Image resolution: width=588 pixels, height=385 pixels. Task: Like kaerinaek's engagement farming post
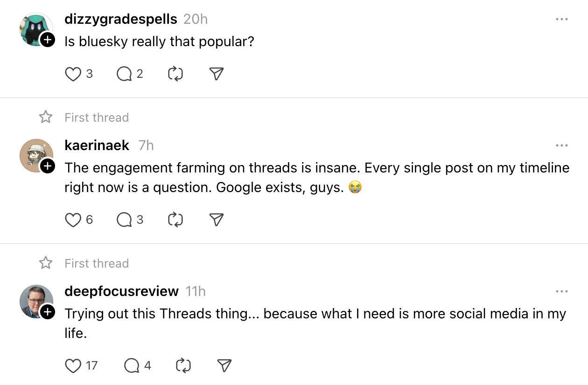click(x=73, y=220)
